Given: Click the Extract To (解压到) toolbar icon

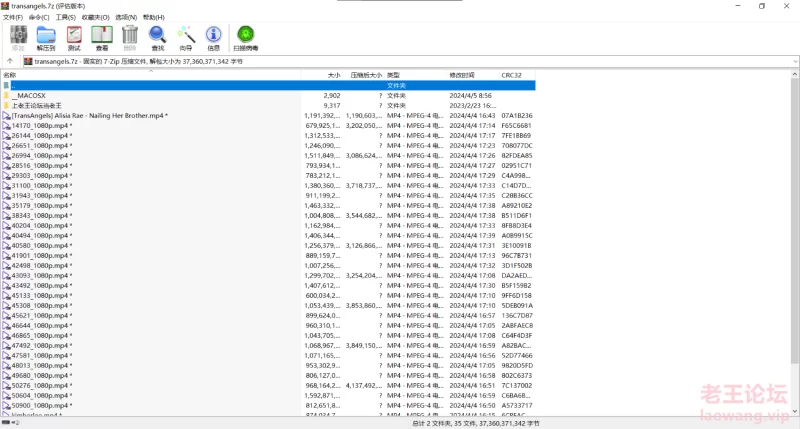Looking at the screenshot, I should coord(46,38).
